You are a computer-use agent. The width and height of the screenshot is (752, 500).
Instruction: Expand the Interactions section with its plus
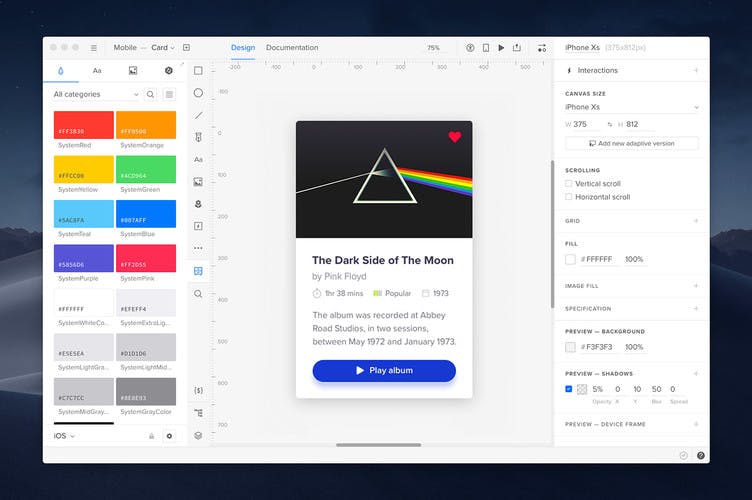pyautogui.click(x=696, y=70)
